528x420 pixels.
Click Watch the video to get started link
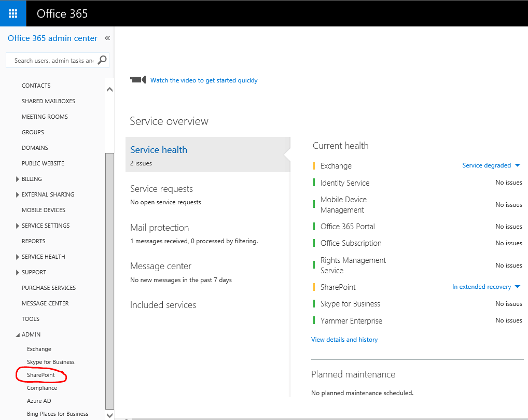tap(204, 80)
